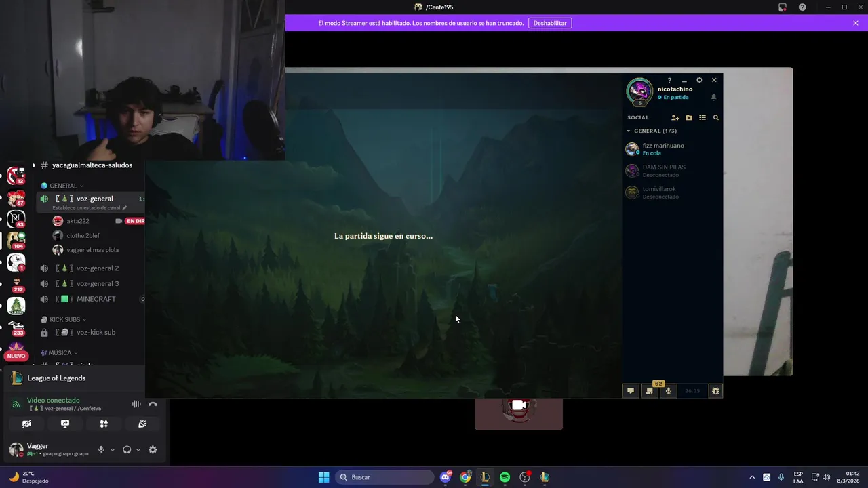Disconnect from voice with hang-up icon
The image size is (868, 488).
[153, 404]
